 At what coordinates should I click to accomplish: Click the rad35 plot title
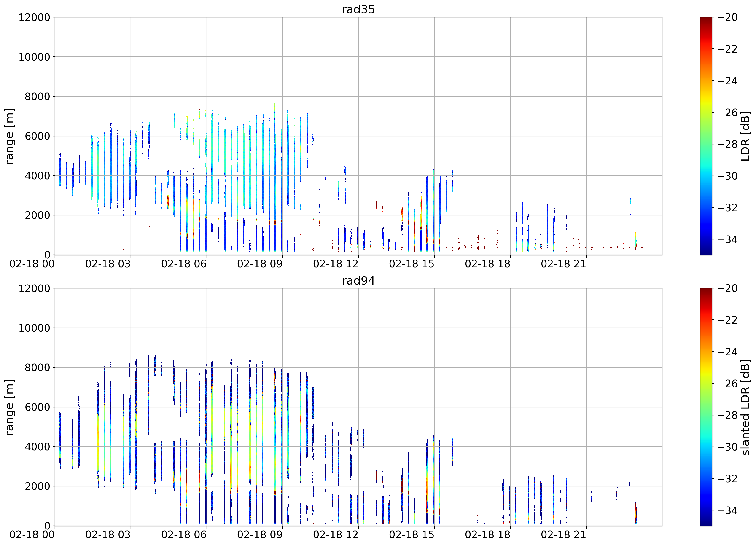[358, 9]
